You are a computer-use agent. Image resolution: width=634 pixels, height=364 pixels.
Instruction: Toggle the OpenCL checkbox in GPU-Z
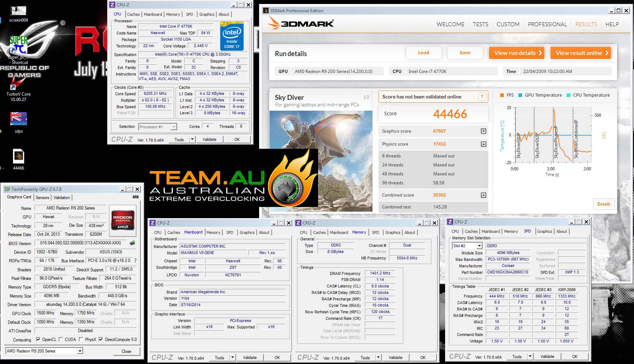coord(38,339)
